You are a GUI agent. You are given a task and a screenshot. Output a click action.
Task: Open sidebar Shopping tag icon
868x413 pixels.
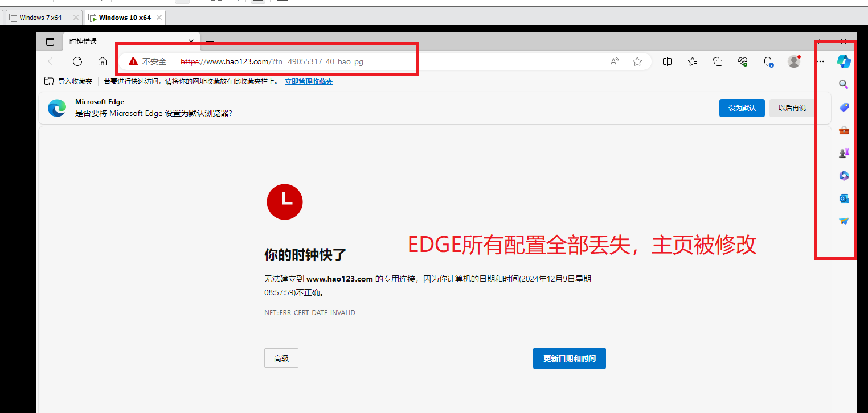[x=844, y=108]
